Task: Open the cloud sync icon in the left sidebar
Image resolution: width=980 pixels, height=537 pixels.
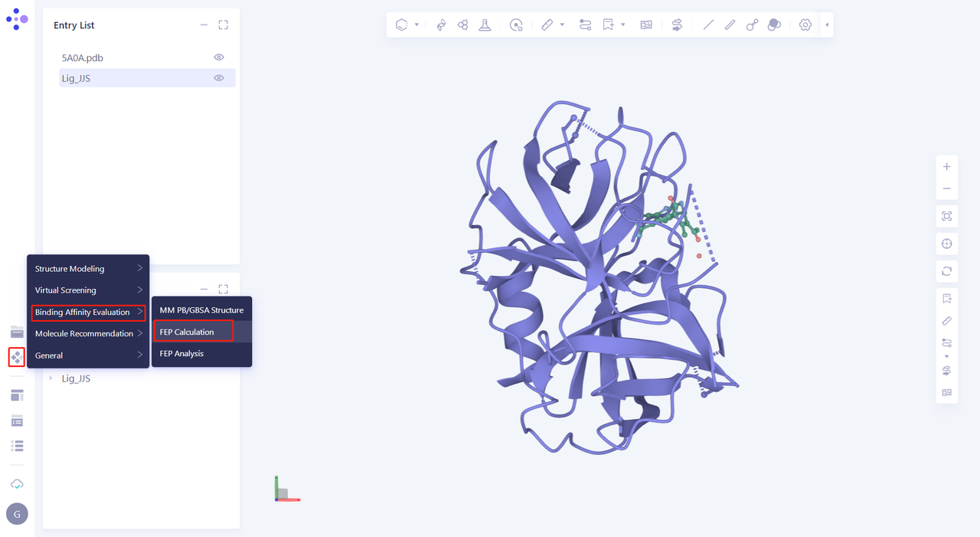Action: (x=17, y=483)
